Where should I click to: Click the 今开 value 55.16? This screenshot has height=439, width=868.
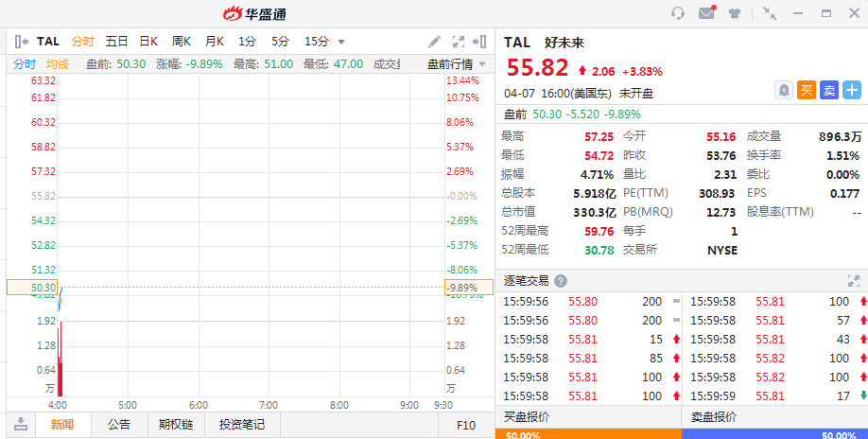point(721,137)
